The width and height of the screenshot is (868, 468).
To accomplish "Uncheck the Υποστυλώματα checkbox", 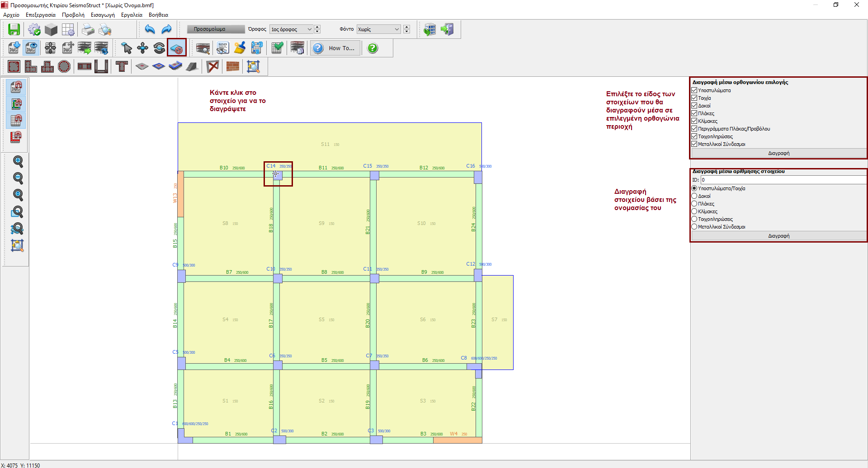I will 694,90.
